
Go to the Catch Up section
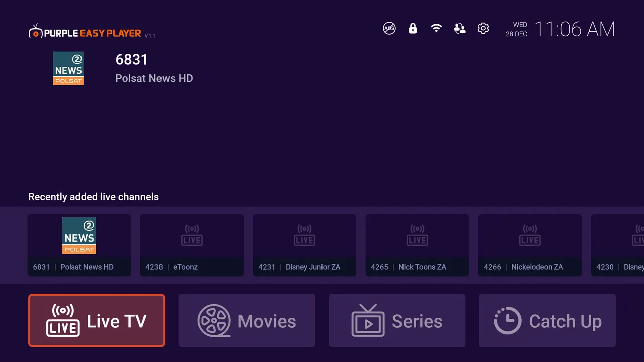point(547,320)
